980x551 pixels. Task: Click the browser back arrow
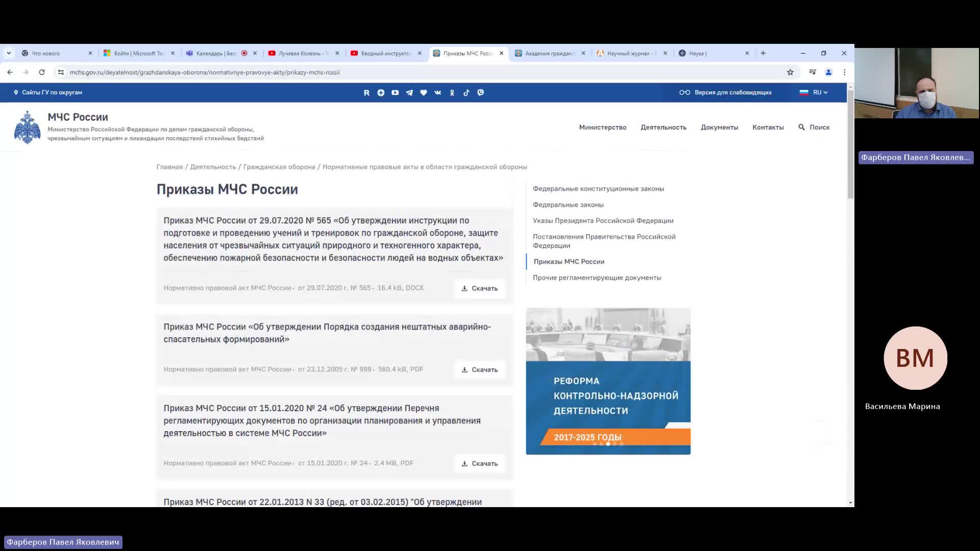pyautogui.click(x=10, y=72)
